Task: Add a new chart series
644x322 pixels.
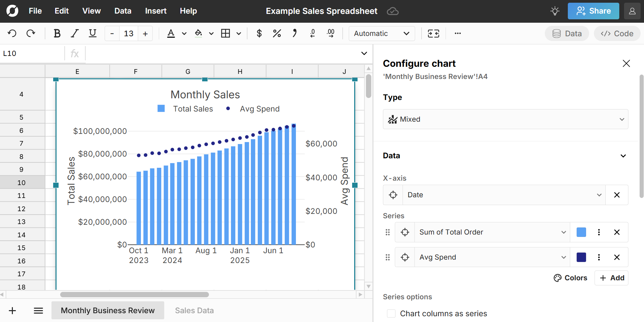Action: [x=611, y=278]
